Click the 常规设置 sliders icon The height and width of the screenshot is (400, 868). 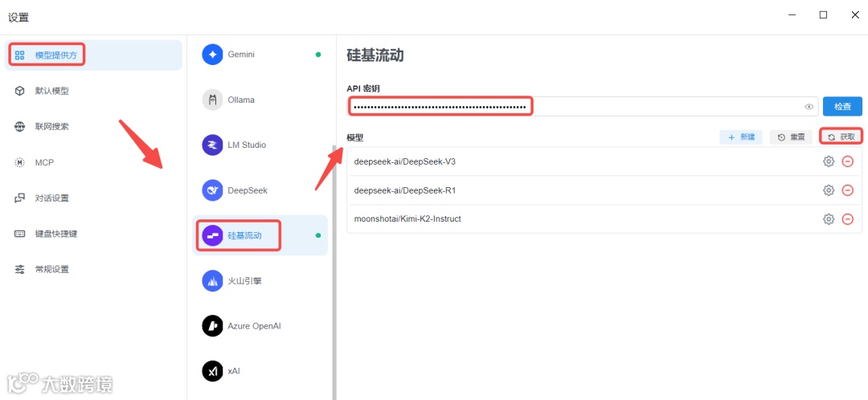(20, 269)
